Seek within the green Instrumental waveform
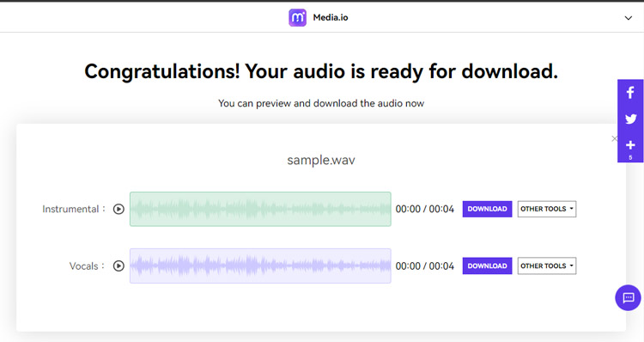This screenshot has width=644, height=342. tap(260, 209)
